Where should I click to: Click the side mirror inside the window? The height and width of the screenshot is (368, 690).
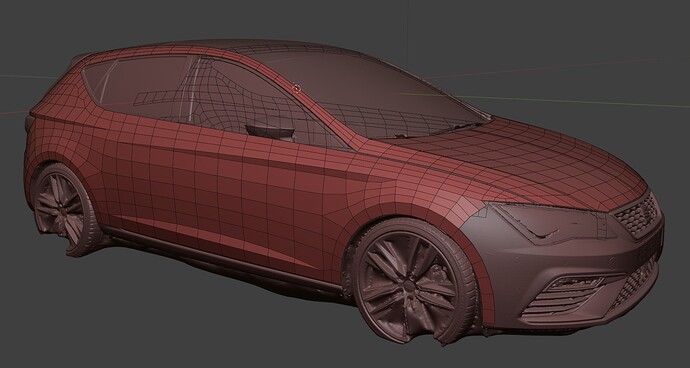point(270,132)
